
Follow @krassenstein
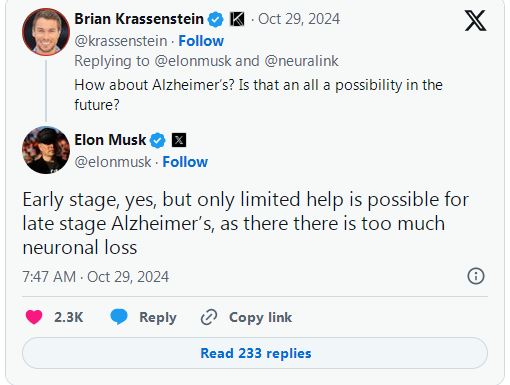pyautogui.click(x=201, y=41)
